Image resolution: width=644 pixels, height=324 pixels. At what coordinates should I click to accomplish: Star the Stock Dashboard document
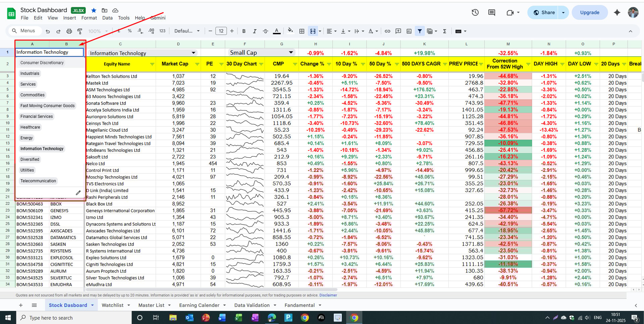pos(94,10)
